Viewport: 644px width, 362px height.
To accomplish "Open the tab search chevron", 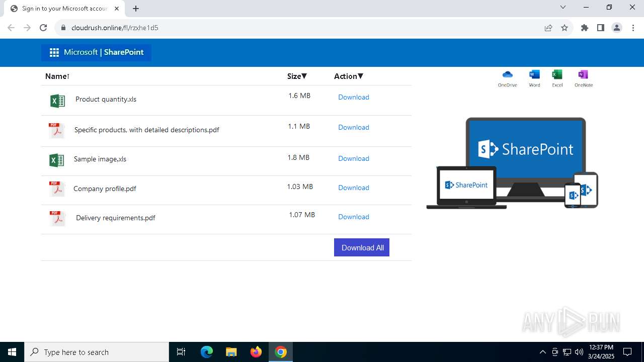I will (x=563, y=7).
